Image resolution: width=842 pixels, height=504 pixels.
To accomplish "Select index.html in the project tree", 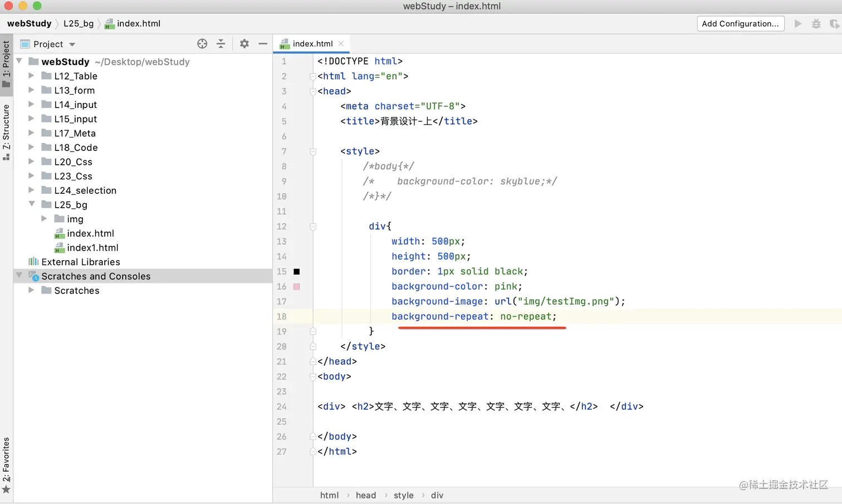I will [90, 233].
